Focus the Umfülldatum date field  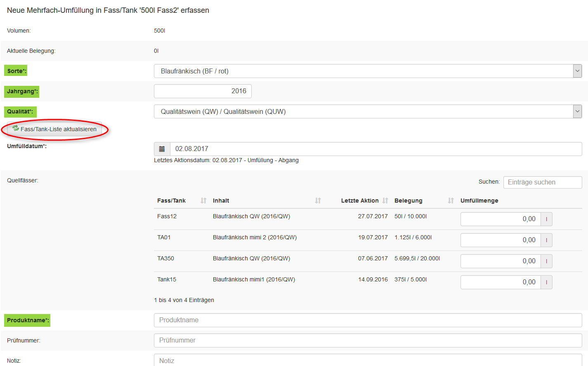(375, 149)
